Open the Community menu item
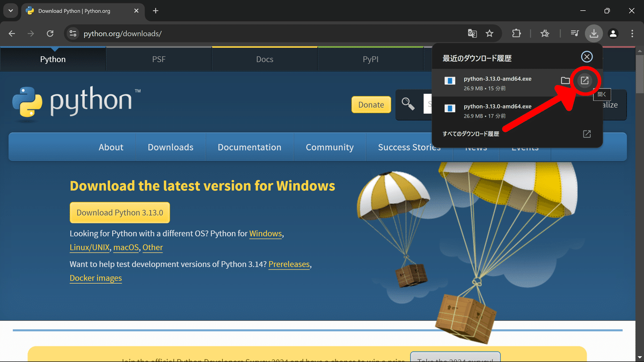 coord(330,147)
